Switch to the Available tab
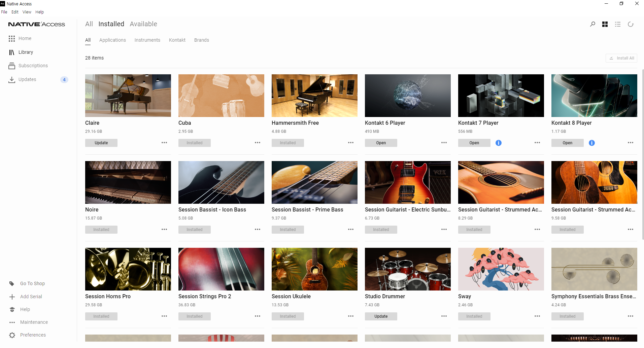 [x=143, y=24]
